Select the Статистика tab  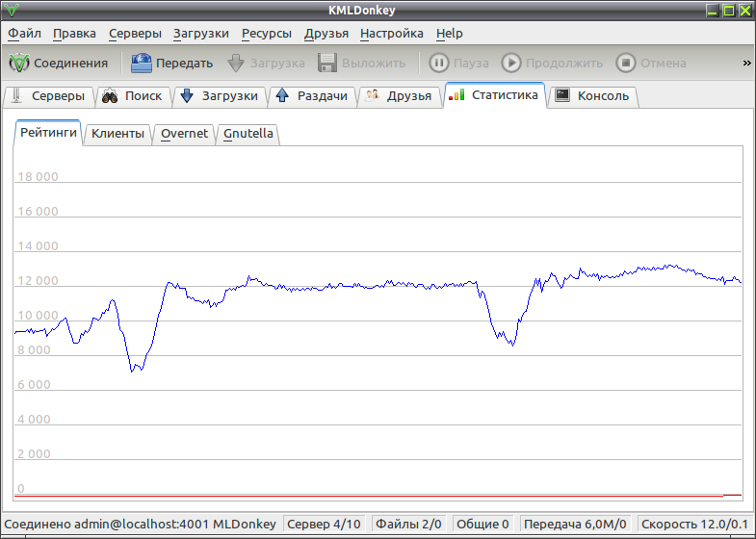(x=495, y=95)
